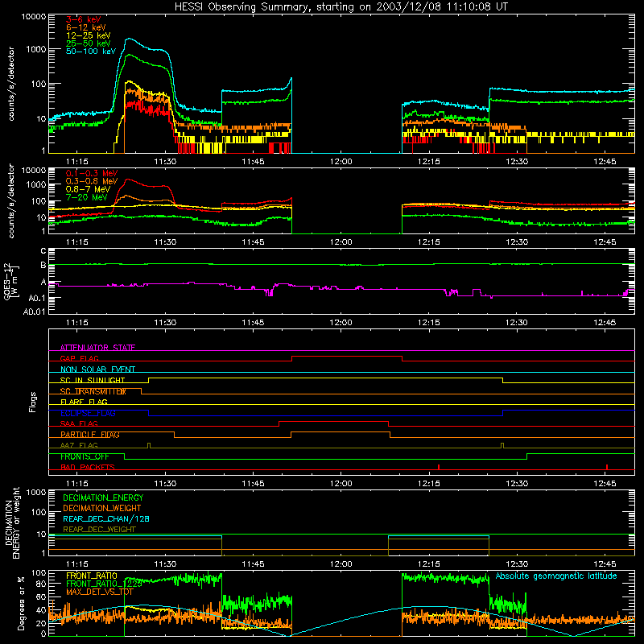Click the raised GAP_FLAG segment near 12:00
This screenshot has height=644, width=644.
point(347,357)
